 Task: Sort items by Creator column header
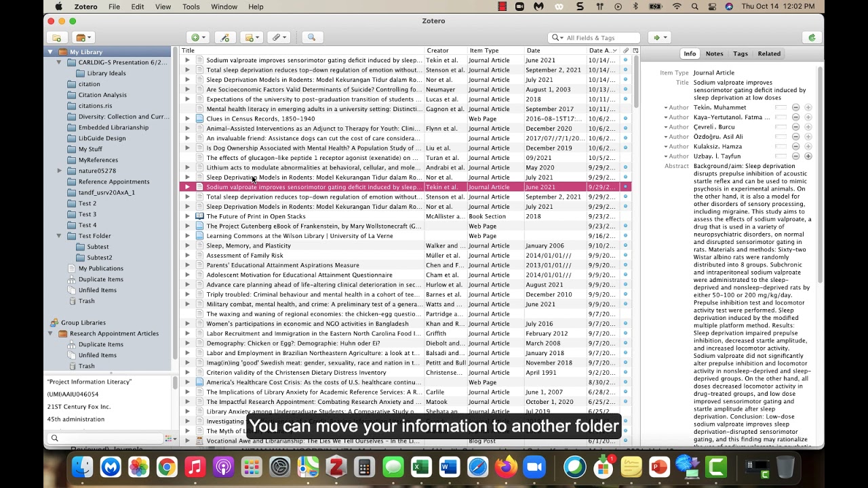tap(446, 50)
